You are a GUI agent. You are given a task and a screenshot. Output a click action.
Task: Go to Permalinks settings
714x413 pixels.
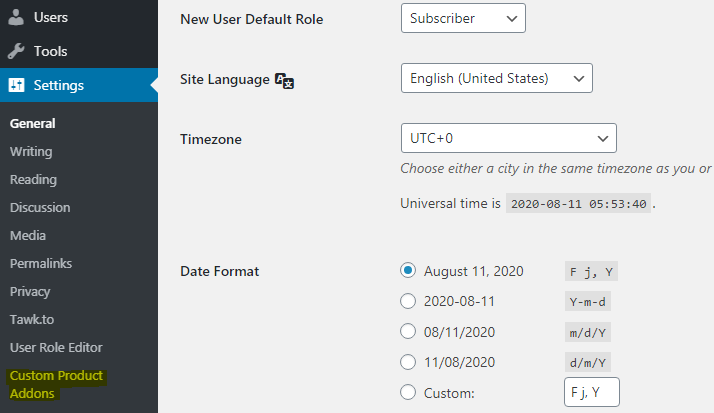click(x=41, y=264)
